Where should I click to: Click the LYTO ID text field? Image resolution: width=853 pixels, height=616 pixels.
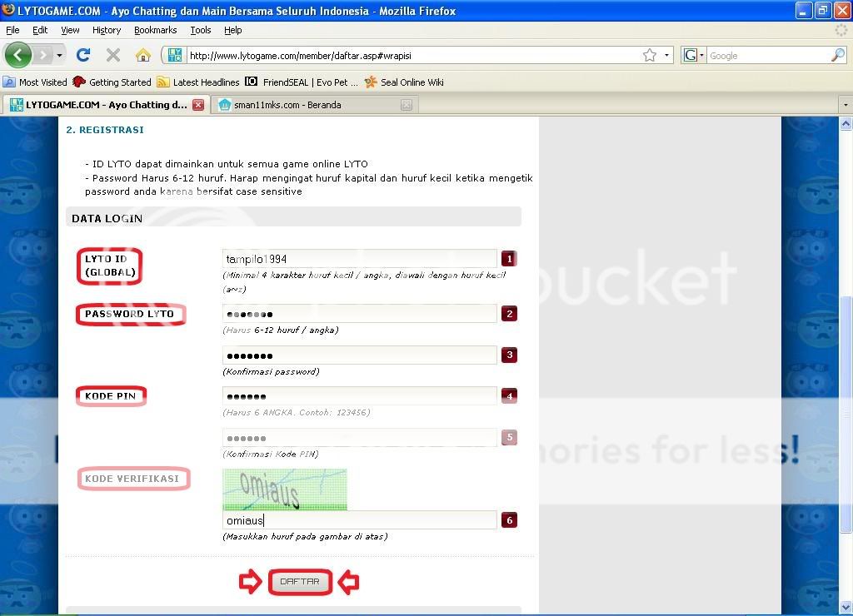point(359,259)
